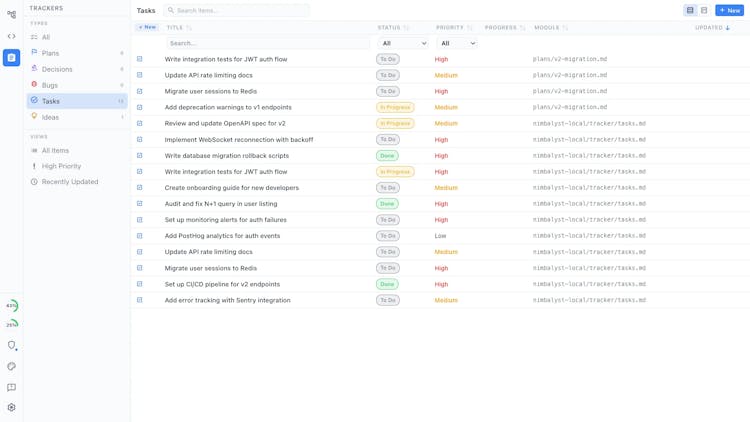
Task: Click the blue New button at top-right
Action: click(729, 10)
